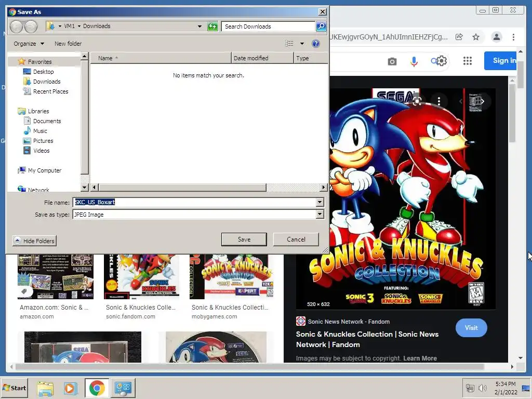Image resolution: width=532 pixels, height=399 pixels.
Task: Select Libraries in navigation pane
Action: pyautogui.click(x=38, y=111)
